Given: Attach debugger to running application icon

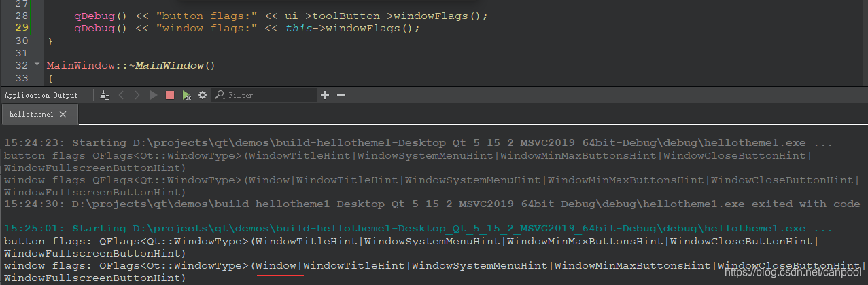Looking at the screenshot, I should coord(186,96).
